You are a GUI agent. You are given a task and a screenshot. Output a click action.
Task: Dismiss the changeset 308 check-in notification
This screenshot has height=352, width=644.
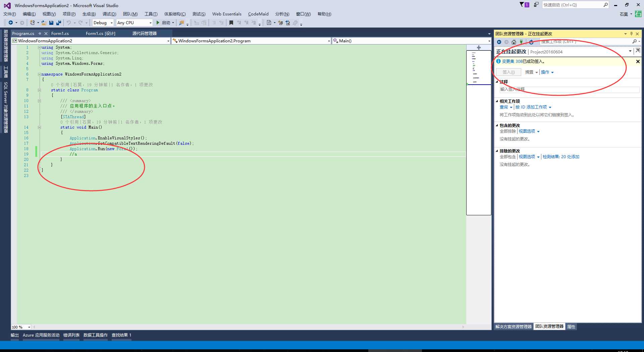point(638,61)
